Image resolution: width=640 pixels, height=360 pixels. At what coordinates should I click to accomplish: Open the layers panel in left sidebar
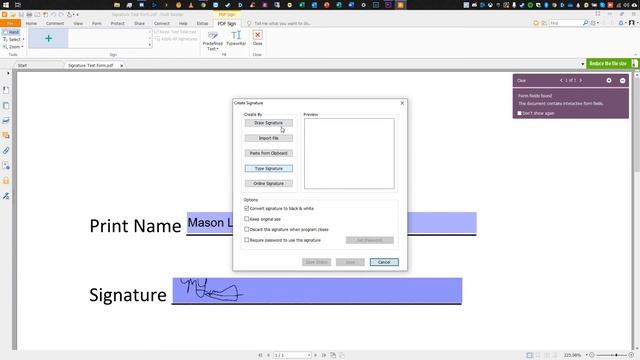6,120
